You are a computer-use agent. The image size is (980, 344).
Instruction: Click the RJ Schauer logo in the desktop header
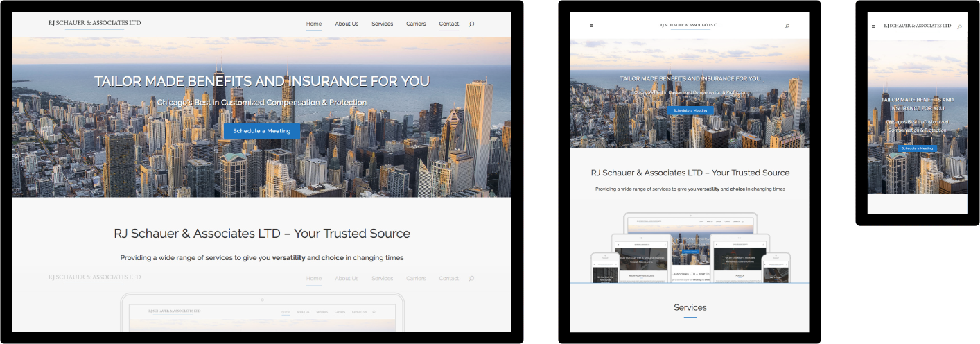pyautogui.click(x=94, y=23)
